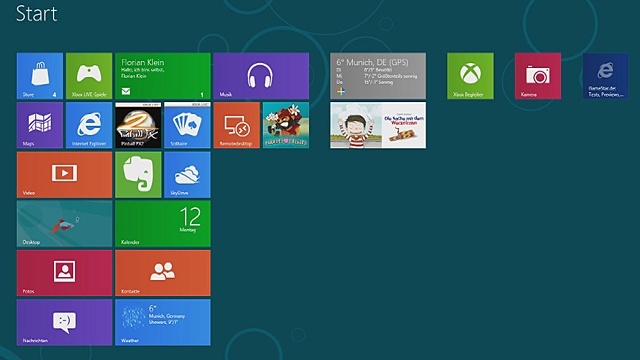The image size is (640, 360).
Task: Launch the Evernote elephant tile
Action: 138,175
